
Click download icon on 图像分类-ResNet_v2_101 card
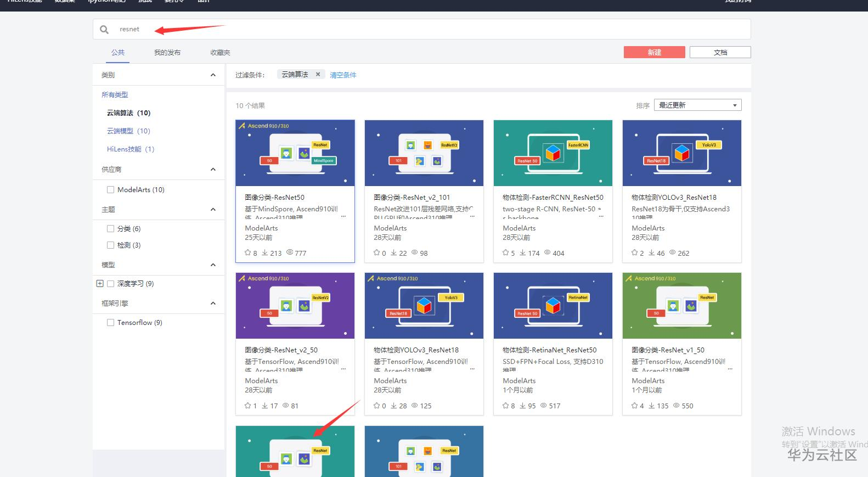(x=393, y=253)
